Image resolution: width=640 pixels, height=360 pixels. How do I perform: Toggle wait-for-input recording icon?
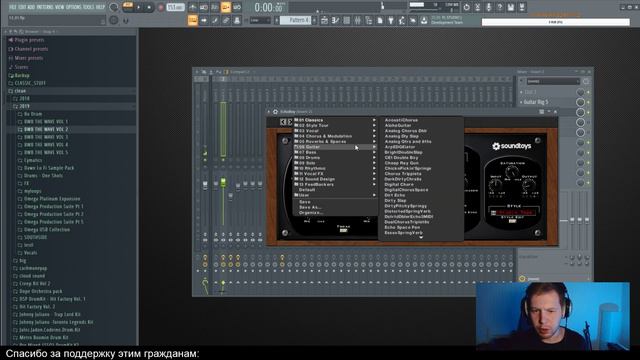204,7
